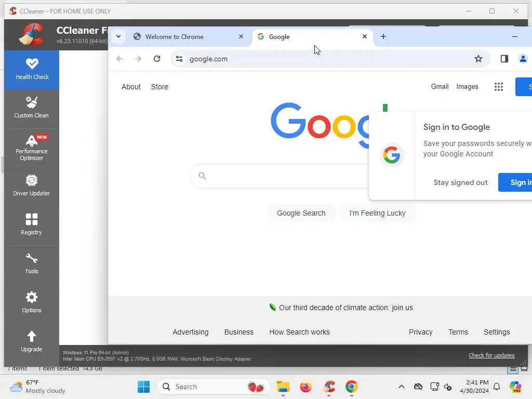Reload the google.com page
532x399 pixels.
(157, 59)
